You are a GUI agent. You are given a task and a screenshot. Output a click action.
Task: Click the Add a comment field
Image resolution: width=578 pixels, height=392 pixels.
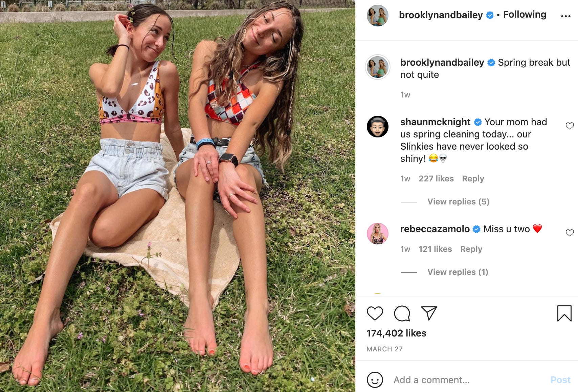(467, 380)
